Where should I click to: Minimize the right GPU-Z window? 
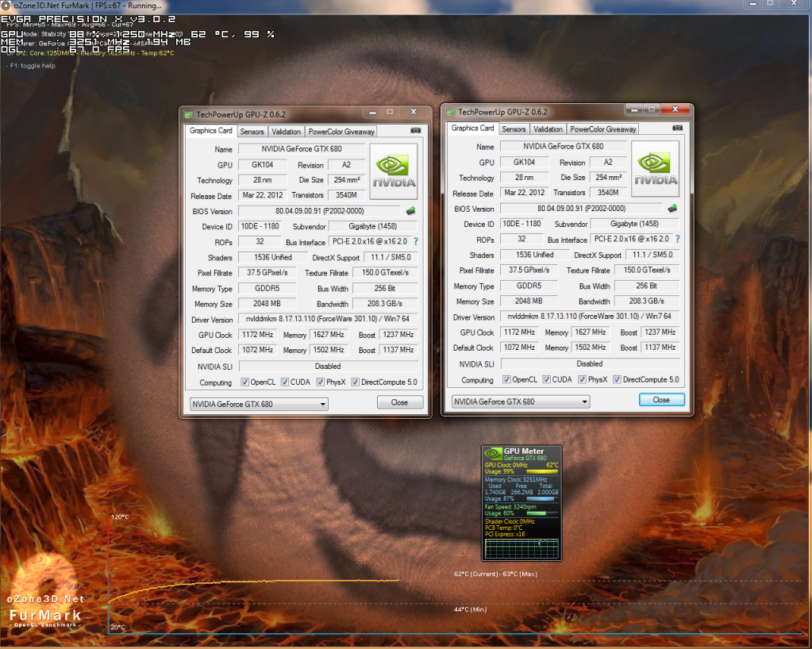(x=634, y=109)
